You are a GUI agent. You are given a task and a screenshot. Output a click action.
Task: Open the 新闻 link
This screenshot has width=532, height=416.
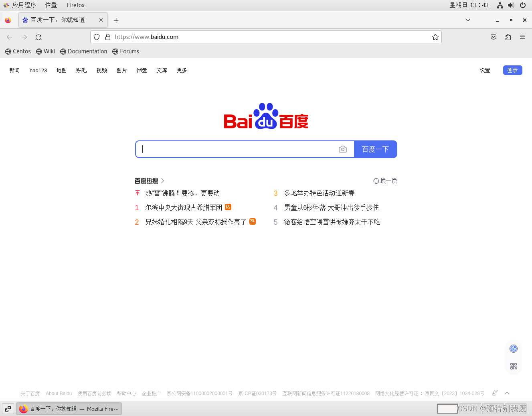(x=14, y=70)
